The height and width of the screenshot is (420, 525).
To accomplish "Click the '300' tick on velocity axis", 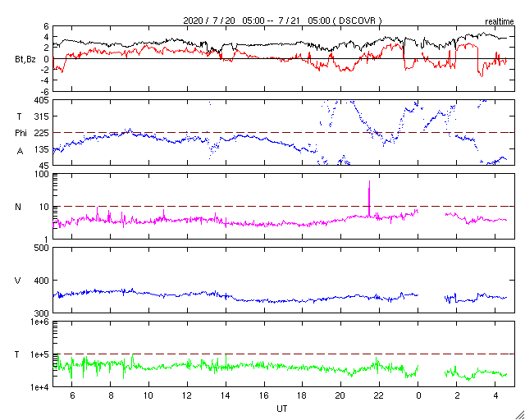I will 42,313.
